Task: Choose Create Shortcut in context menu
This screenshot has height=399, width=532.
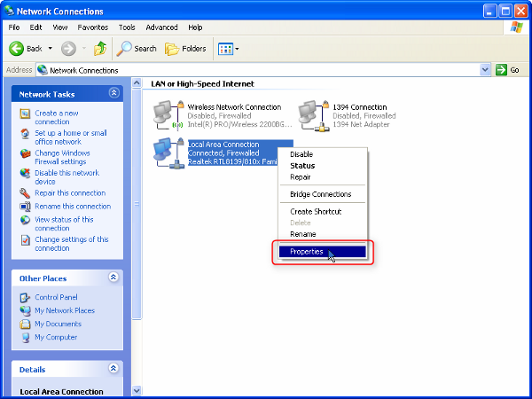Action: (x=323, y=212)
